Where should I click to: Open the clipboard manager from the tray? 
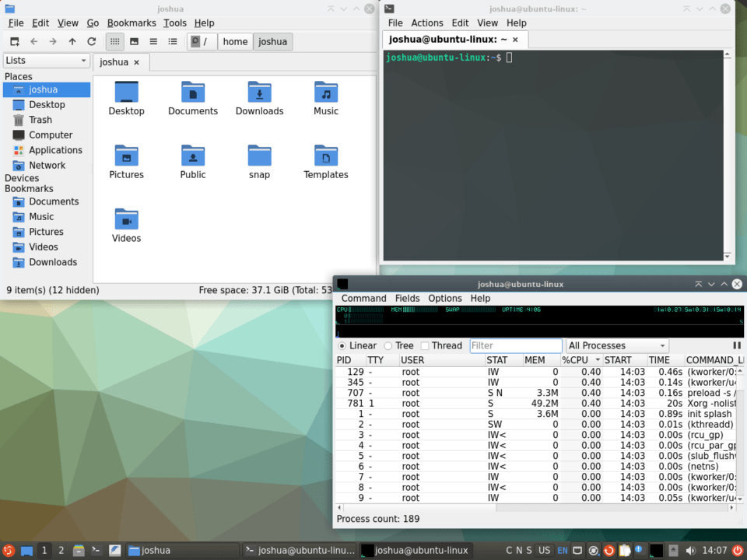[623, 550]
